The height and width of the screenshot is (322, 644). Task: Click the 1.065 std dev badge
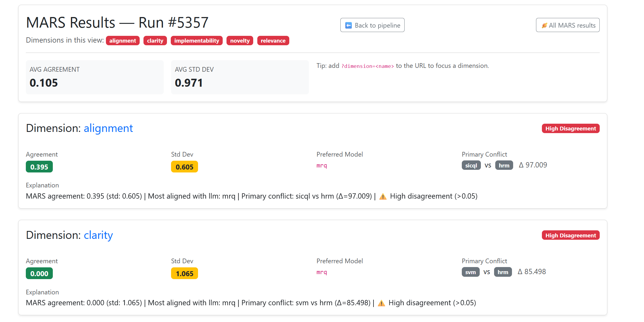pyautogui.click(x=184, y=274)
